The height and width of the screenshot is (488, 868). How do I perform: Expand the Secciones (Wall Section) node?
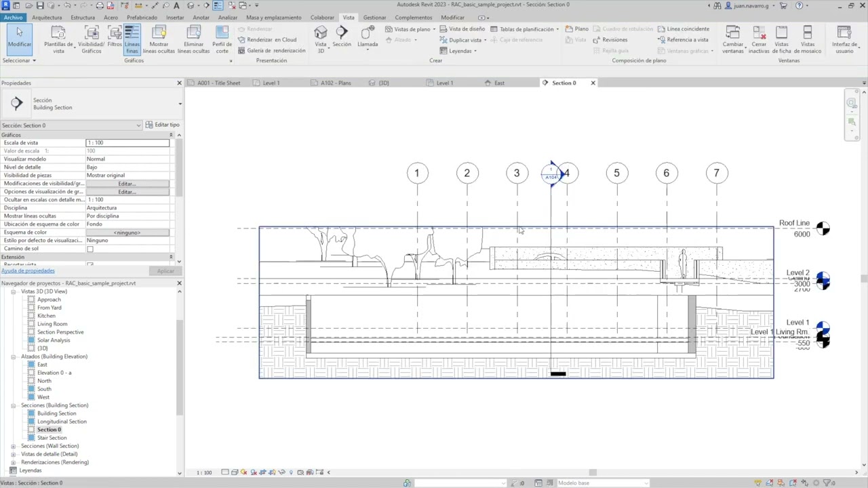[14, 446]
